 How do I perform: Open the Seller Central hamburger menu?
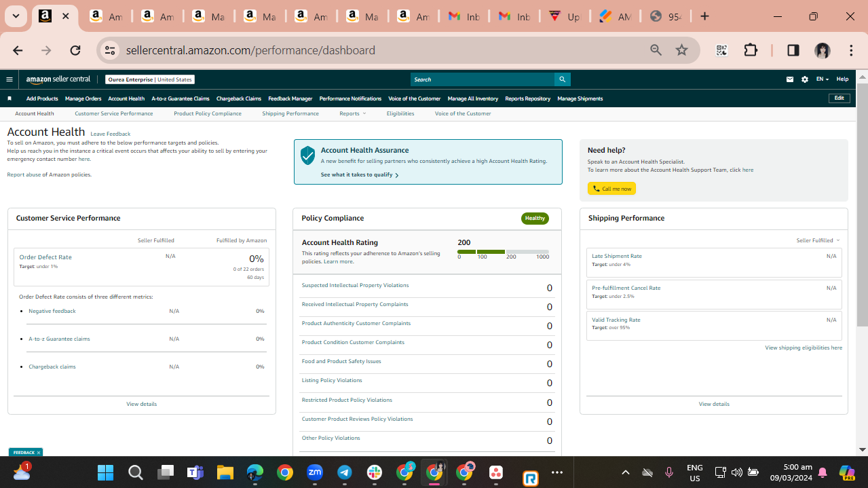pyautogui.click(x=10, y=79)
